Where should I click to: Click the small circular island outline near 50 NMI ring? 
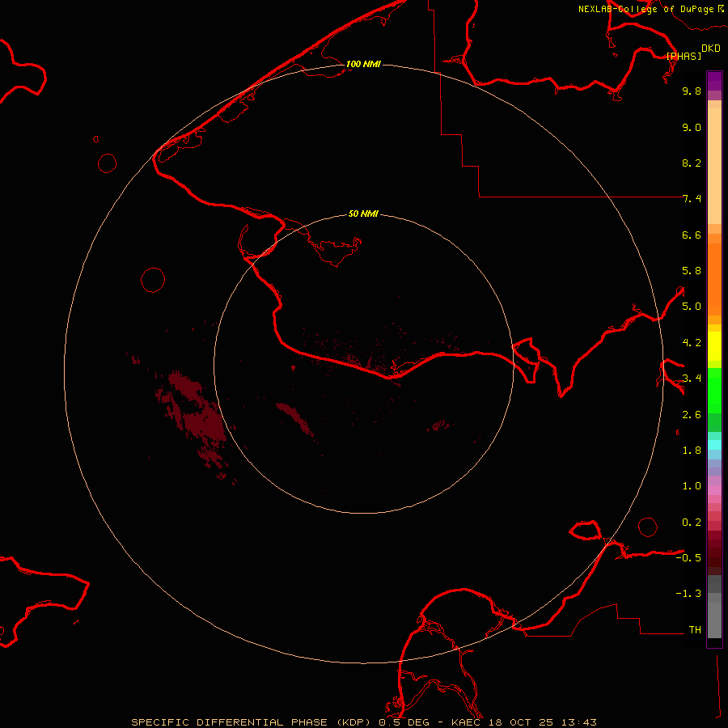click(152, 280)
